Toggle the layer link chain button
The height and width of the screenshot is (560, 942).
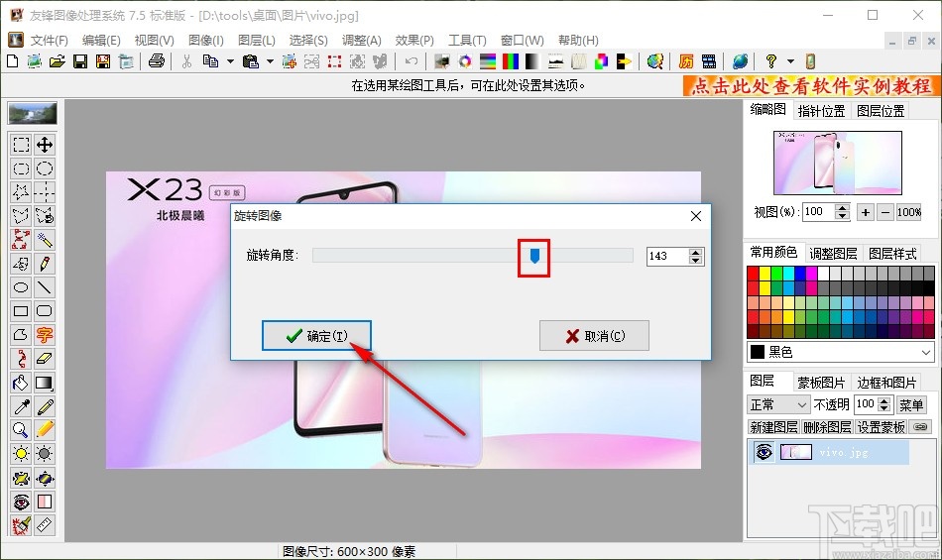coord(920,427)
